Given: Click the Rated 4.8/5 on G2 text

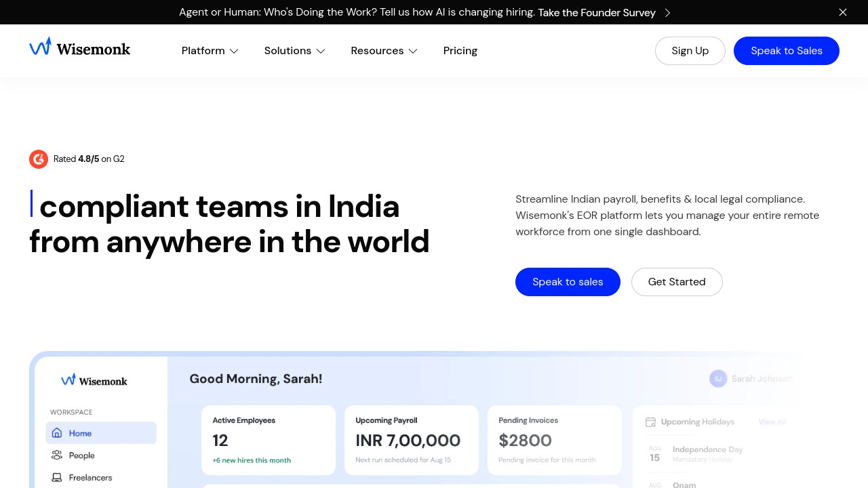Looking at the screenshot, I should 89,159.
